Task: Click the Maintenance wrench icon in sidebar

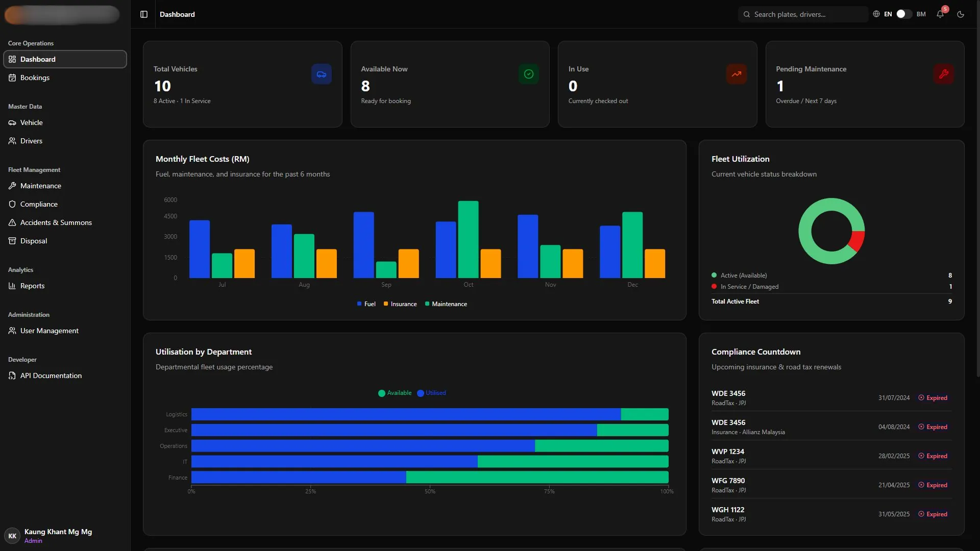Action: pos(12,186)
